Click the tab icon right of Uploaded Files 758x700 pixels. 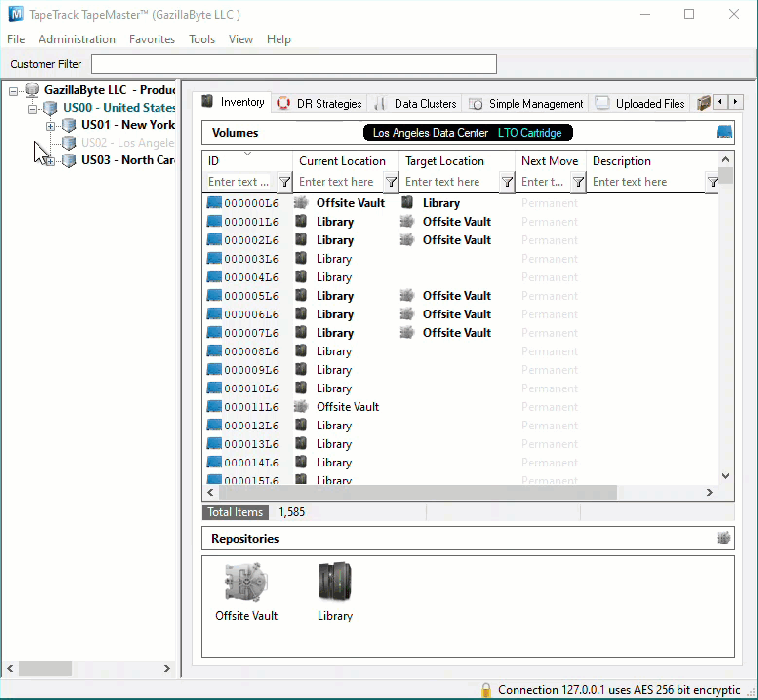point(704,103)
